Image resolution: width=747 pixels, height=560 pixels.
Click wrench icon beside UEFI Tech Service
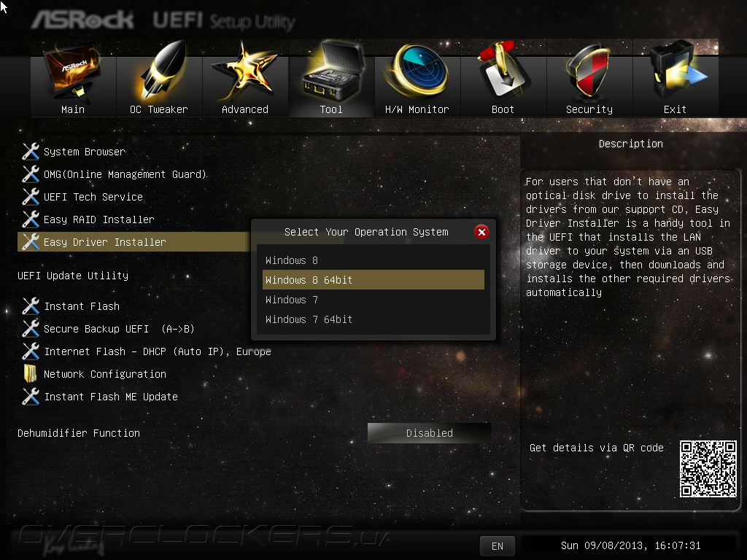coord(31,197)
